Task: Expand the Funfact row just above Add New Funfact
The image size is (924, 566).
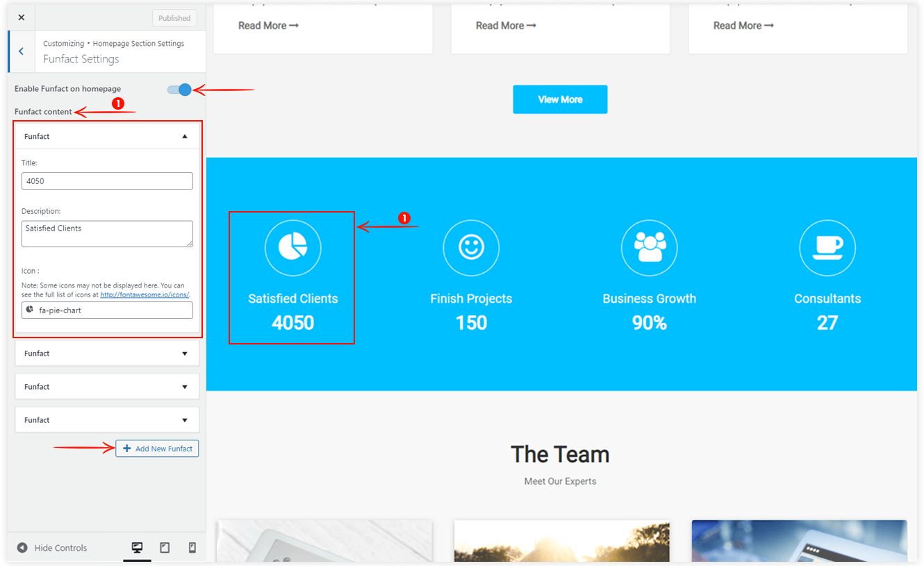Action: (107, 420)
